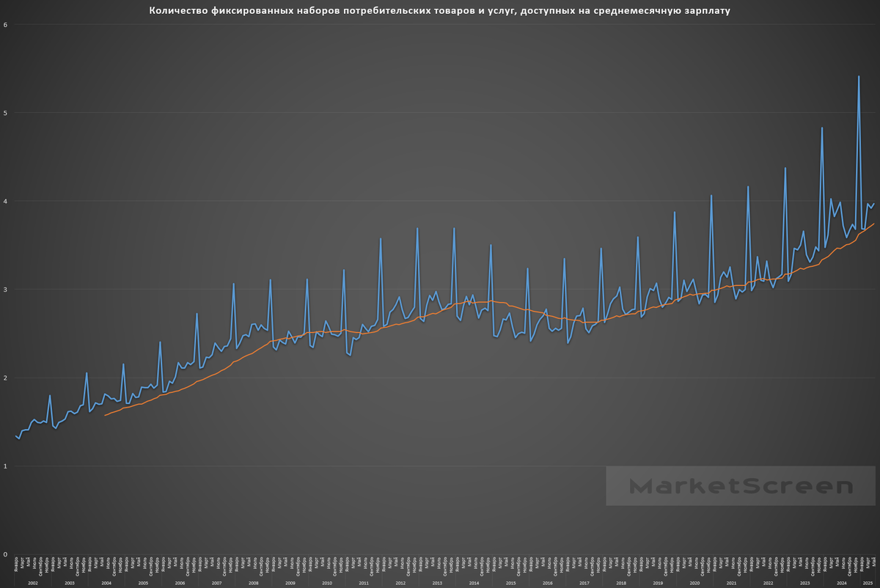880x588 pixels.
Task: Click the highest blue peak above 5
Action: click(x=859, y=76)
